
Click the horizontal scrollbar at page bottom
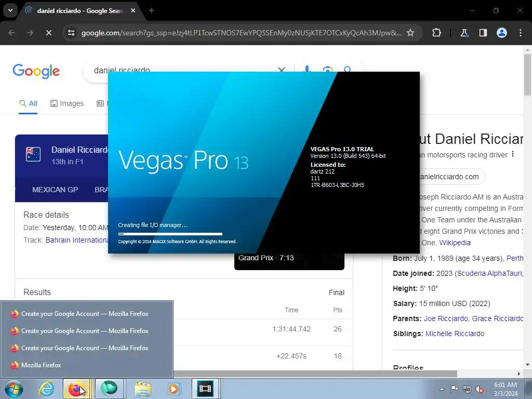[x=315, y=374]
